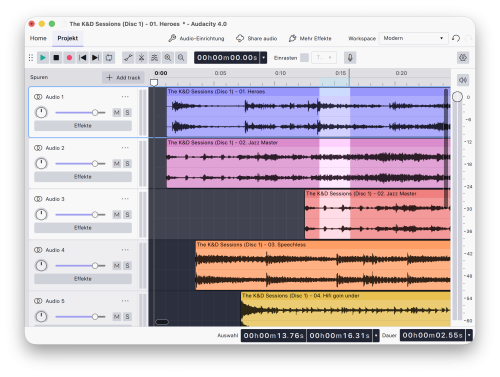
Task: Solo the Audio 3 track
Action: [127, 215]
